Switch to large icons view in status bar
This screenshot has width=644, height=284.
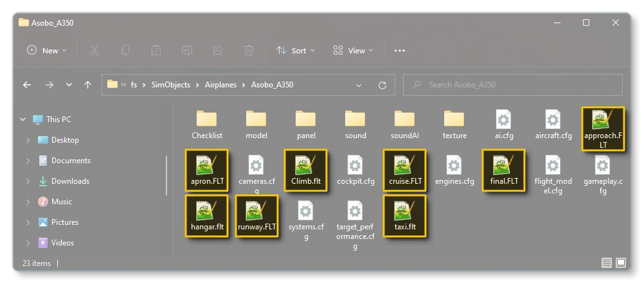click(x=621, y=263)
